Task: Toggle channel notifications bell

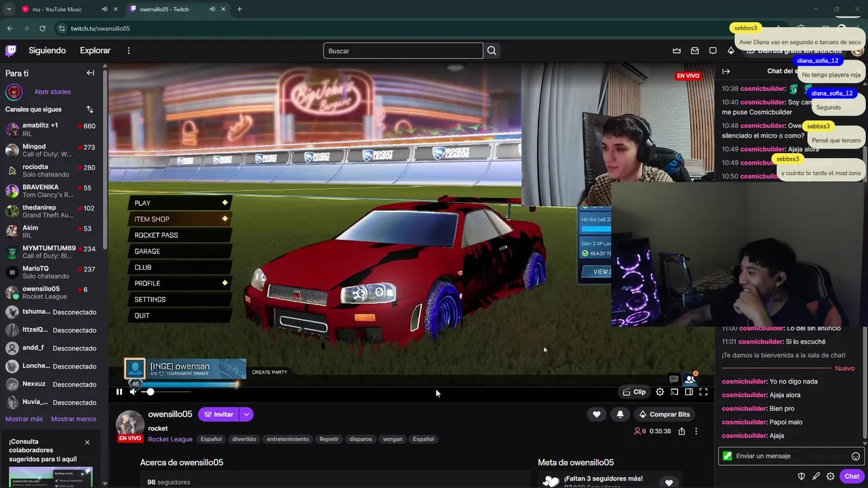Action: 620,414
